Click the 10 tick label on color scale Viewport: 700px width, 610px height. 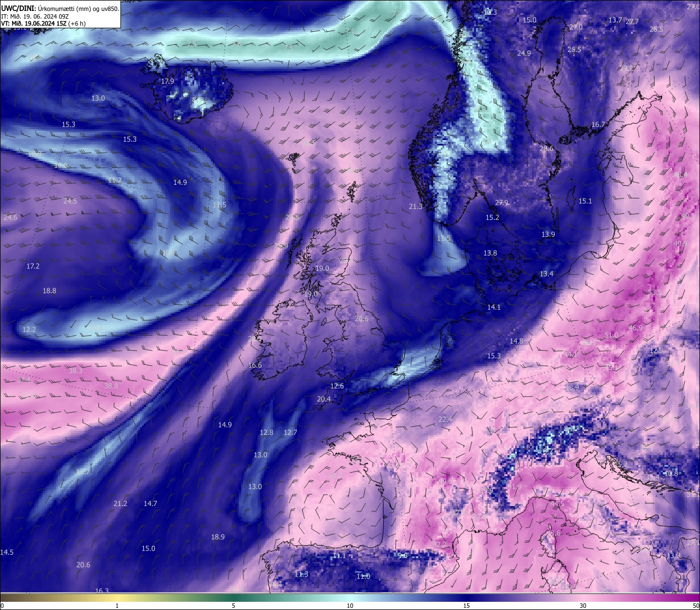click(350, 606)
